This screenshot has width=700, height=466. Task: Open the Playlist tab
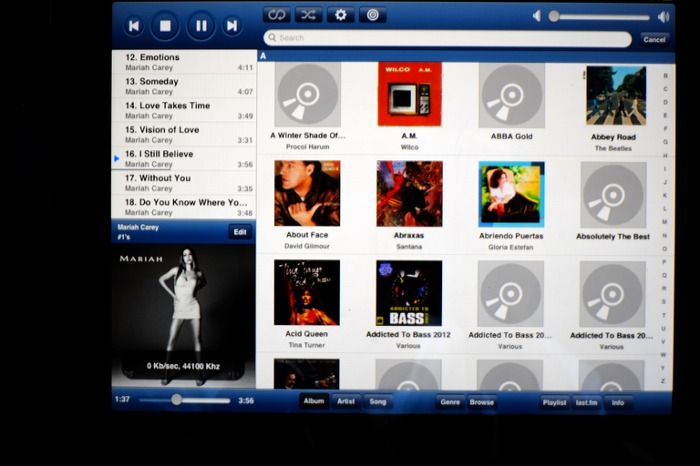coord(554,403)
